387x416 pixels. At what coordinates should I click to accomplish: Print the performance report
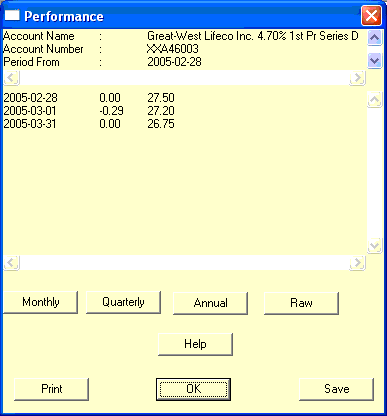tap(52, 389)
